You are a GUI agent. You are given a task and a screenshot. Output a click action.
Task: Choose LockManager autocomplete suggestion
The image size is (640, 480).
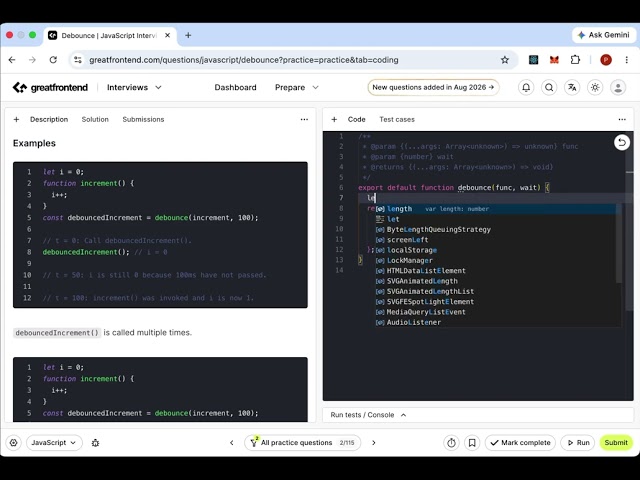coord(498,260)
